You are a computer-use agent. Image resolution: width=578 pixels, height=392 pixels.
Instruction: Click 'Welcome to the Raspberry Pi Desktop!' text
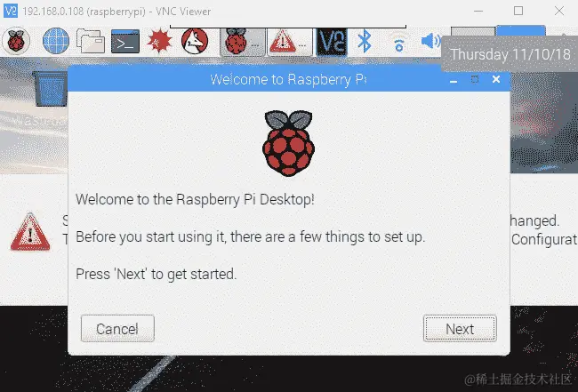click(195, 200)
